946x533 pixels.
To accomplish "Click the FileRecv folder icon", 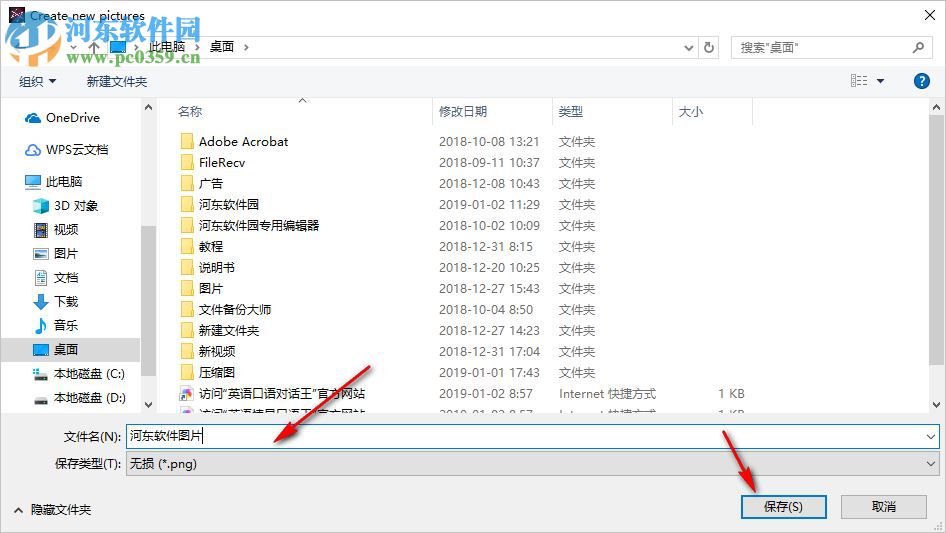I will point(187,162).
